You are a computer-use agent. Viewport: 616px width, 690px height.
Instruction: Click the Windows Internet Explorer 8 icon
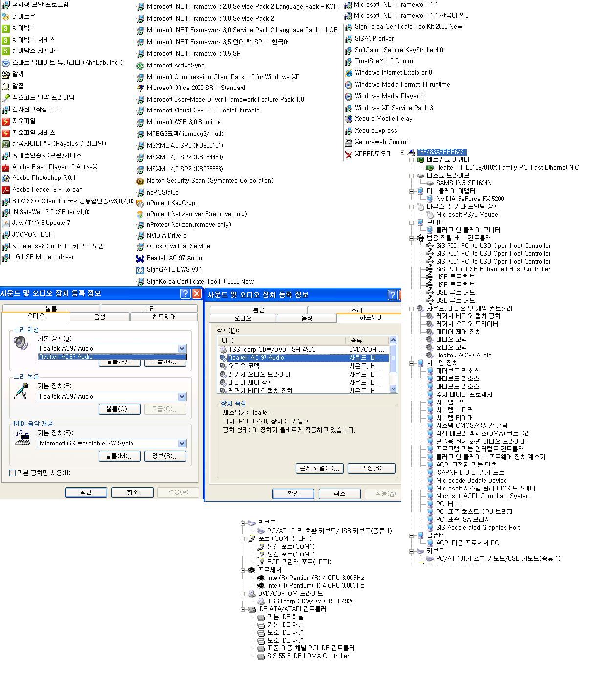[x=349, y=73]
